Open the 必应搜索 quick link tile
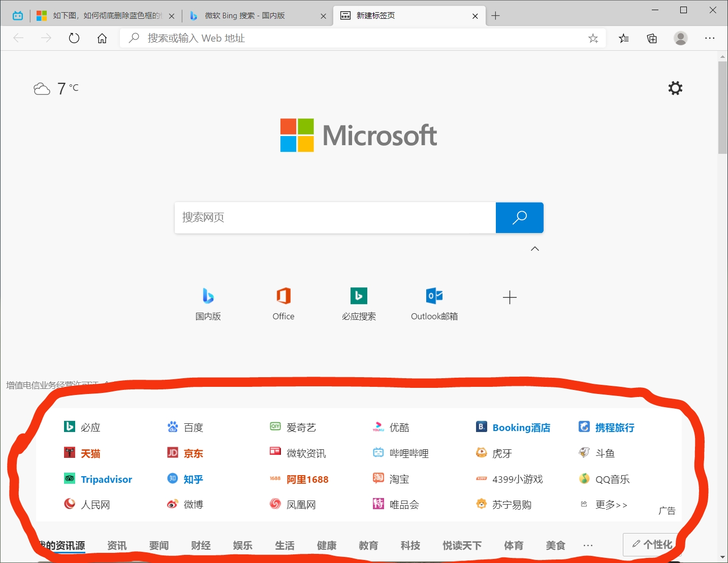The image size is (728, 563). [x=359, y=304]
